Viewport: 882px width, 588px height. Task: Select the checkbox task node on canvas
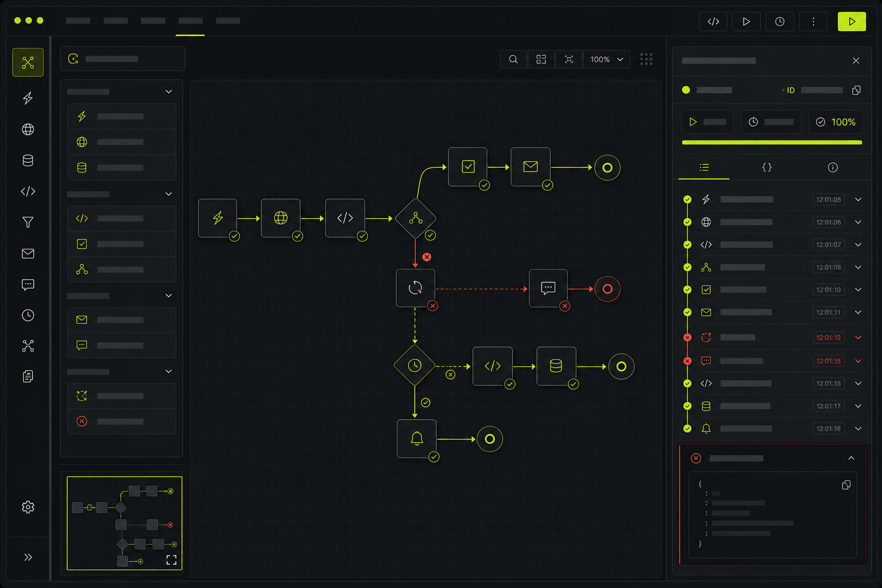(x=468, y=167)
